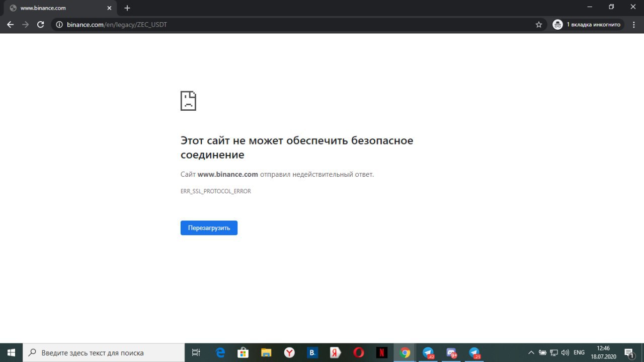Open Netflix from taskbar
644x362 pixels.
pyautogui.click(x=382, y=352)
